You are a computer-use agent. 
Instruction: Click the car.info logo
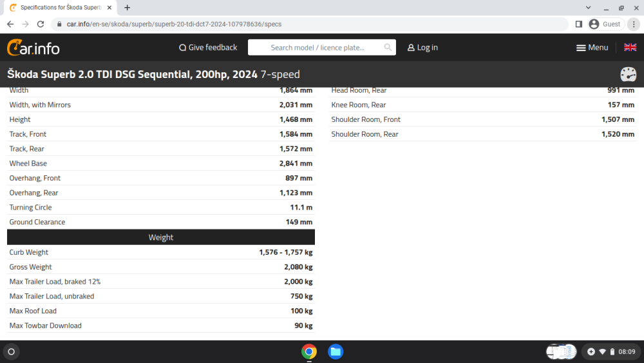[x=33, y=48]
